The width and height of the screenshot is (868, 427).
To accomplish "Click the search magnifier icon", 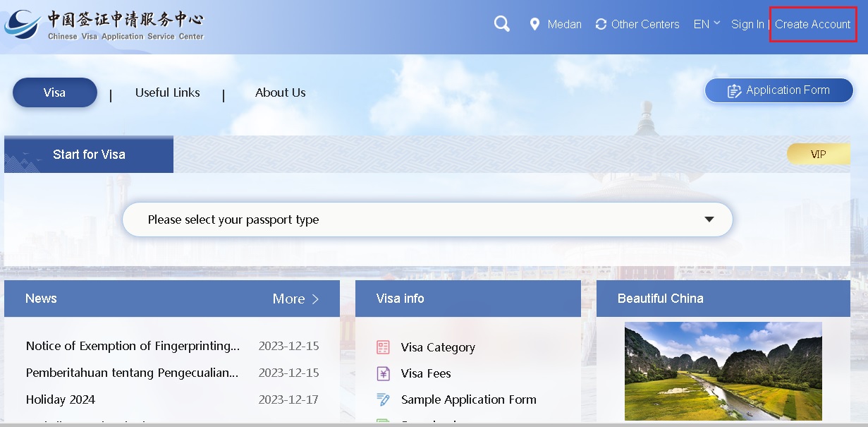I will 501,24.
